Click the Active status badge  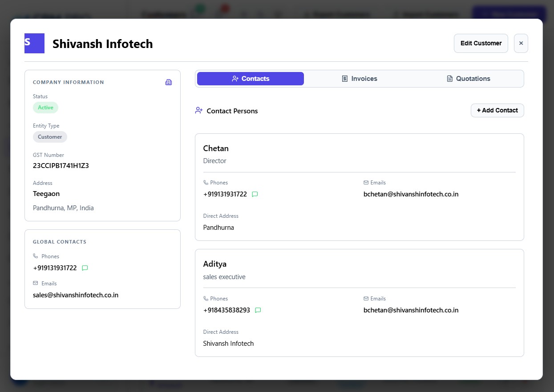(x=45, y=108)
